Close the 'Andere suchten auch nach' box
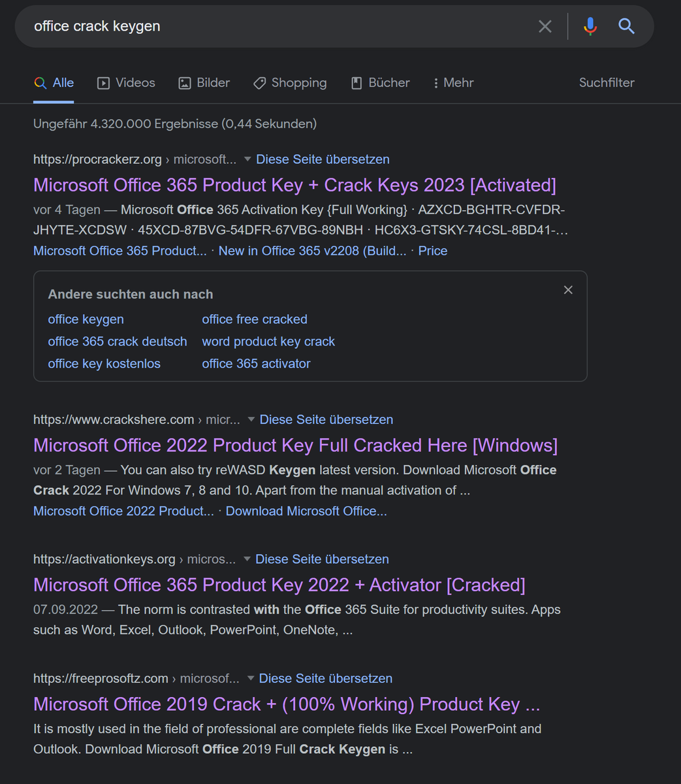Image resolution: width=681 pixels, height=784 pixels. [x=568, y=290]
